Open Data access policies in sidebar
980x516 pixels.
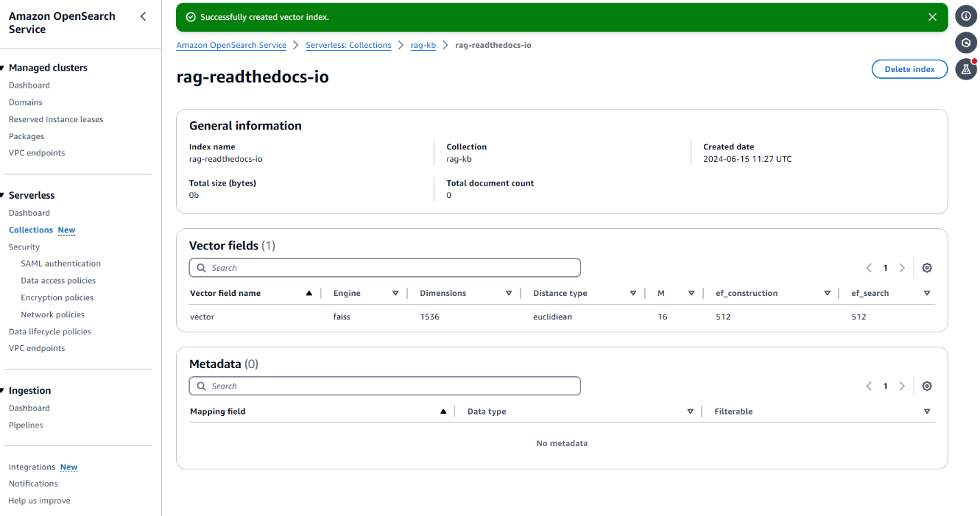pyautogui.click(x=58, y=280)
